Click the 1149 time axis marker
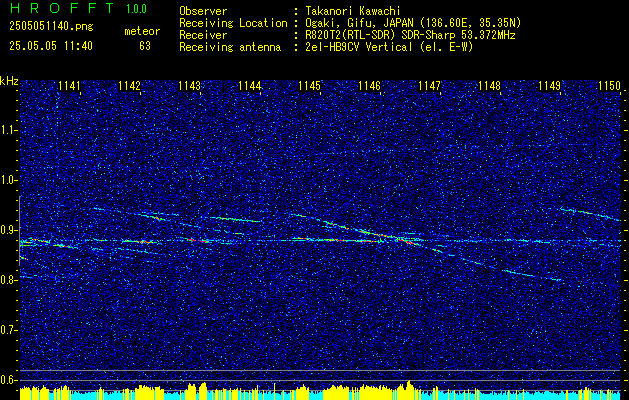 click(550, 86)
